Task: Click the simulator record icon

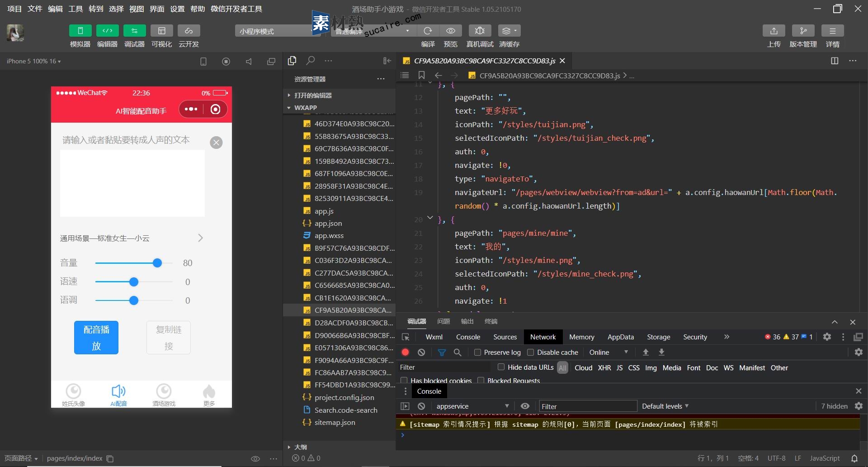Action: coord(226,62)
